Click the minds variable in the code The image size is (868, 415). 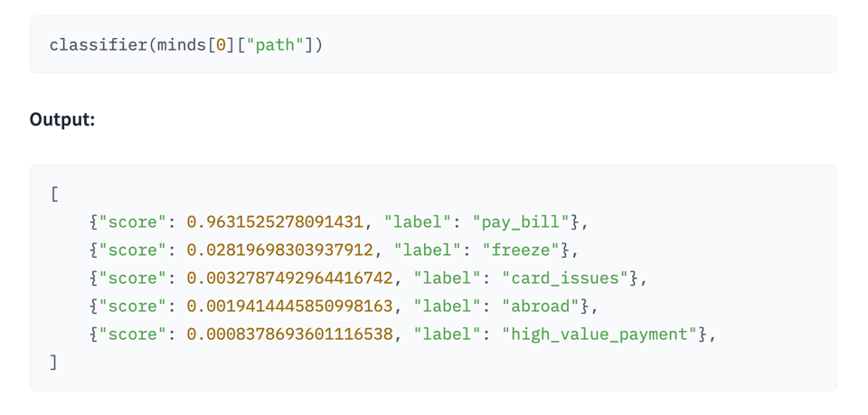tap(182, 44)
